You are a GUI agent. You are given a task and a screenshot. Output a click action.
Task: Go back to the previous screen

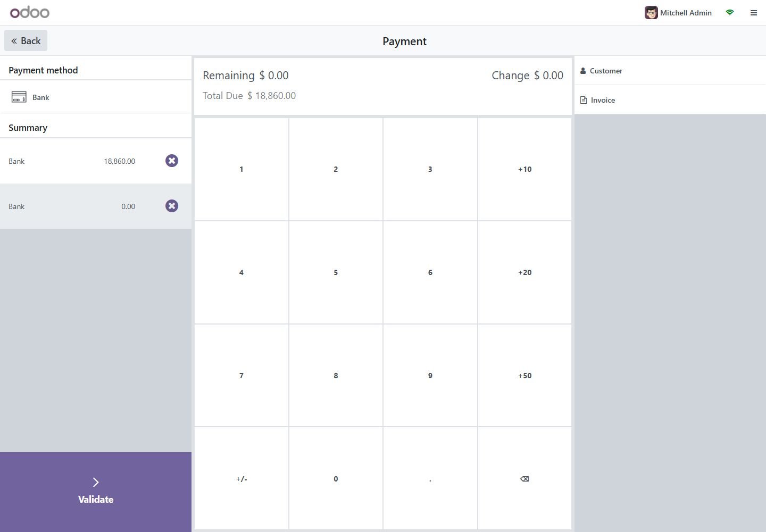pos(26,41)
